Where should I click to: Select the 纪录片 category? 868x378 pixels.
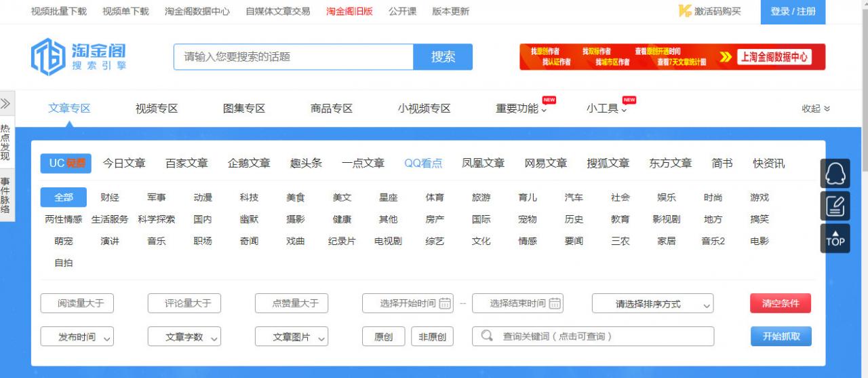[342, 241]
